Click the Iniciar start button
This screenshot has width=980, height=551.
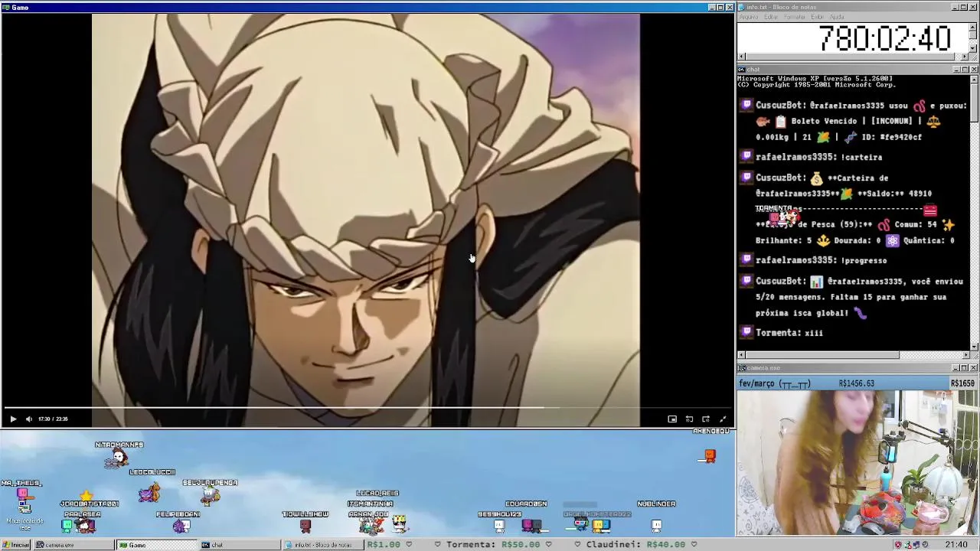[x=15, y=545]
